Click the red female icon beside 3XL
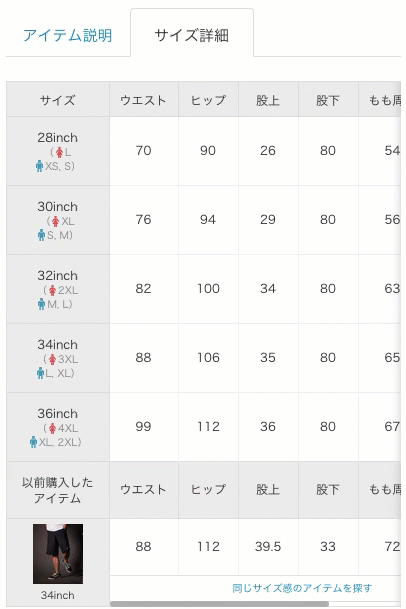 point(52,359)
